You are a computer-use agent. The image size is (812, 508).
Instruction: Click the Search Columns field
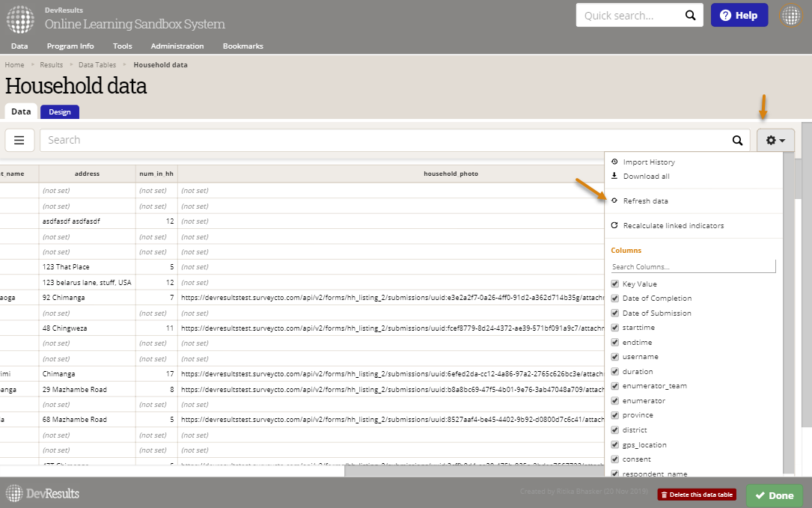tap(694, 266)
